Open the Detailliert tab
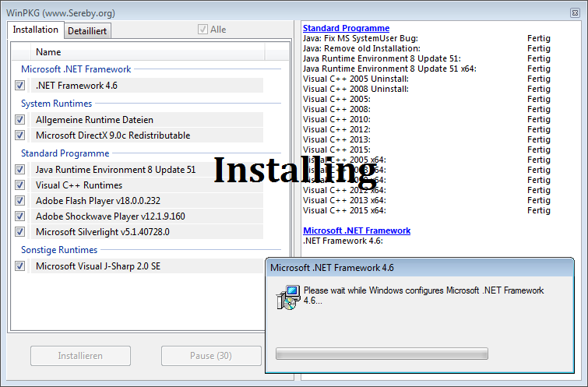 tap(87, 31)
